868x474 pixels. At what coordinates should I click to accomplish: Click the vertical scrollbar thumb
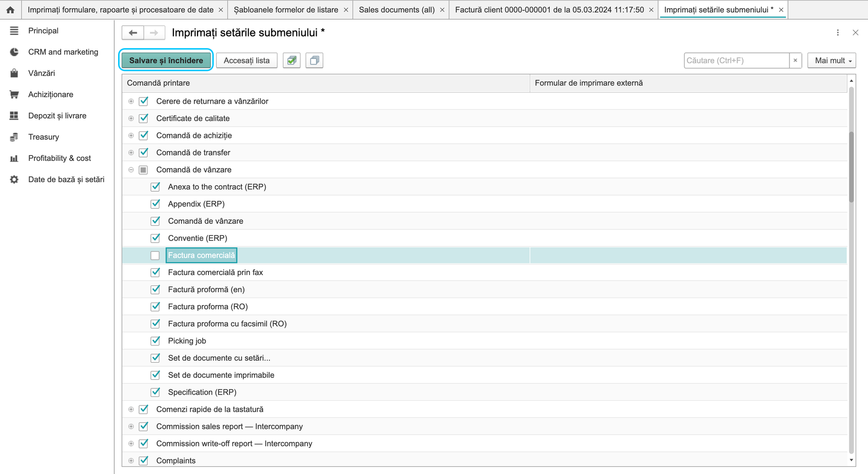coord(851,167)
